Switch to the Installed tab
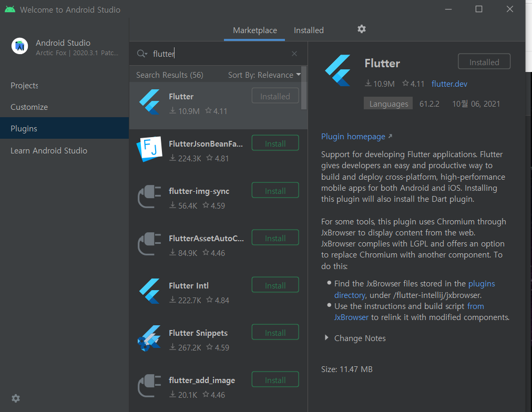 309,30
